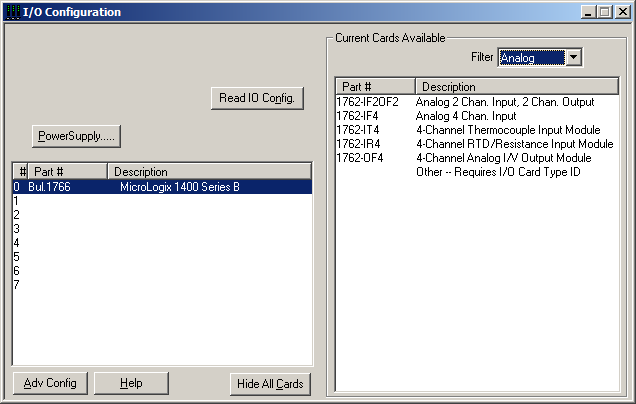Click the Help button
636x404 pixels.
(x=131, y=383)
